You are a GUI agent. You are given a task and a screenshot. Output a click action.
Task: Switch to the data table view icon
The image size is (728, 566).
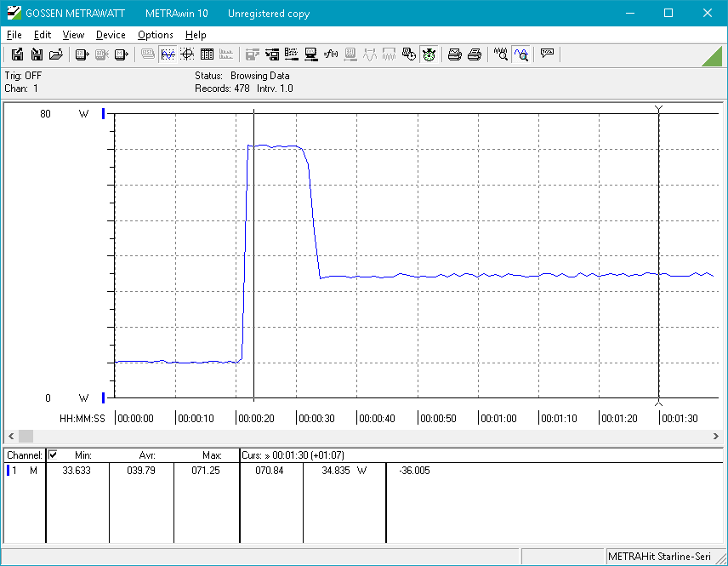click(207, 54)
